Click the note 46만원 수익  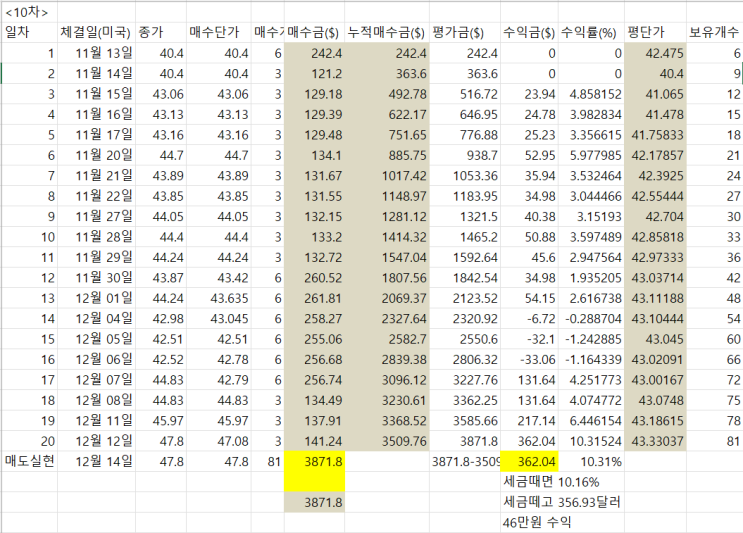point(536,523)
